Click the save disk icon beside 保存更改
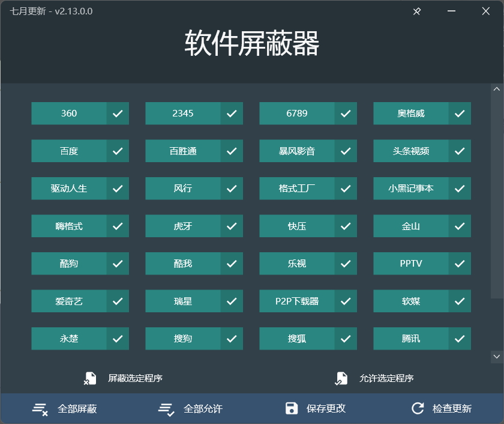Screen dimensions: 504x424 tap(292, 408)
